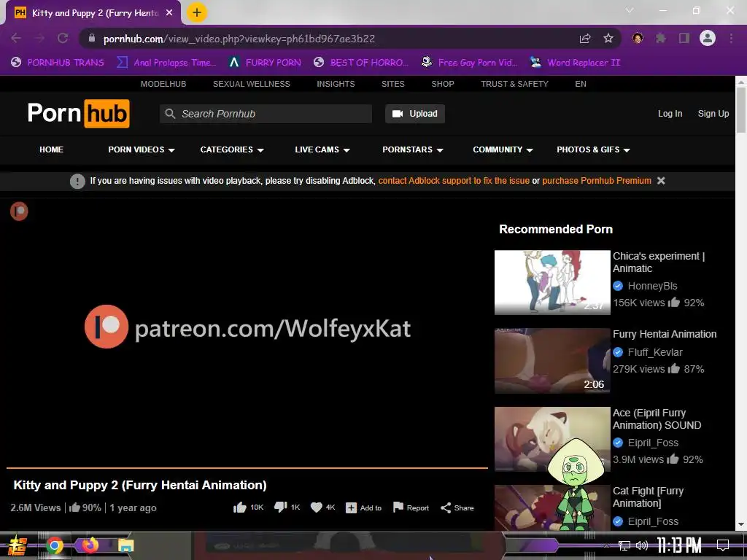
Task: Click the thumbs-up 10K like icon
Action: [x=239, y=507]
